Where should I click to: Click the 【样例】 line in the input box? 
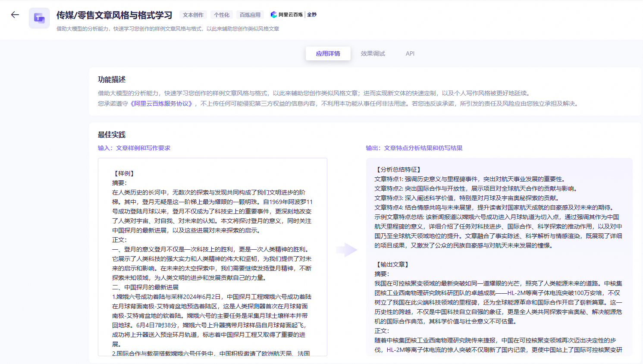[123, 173]
